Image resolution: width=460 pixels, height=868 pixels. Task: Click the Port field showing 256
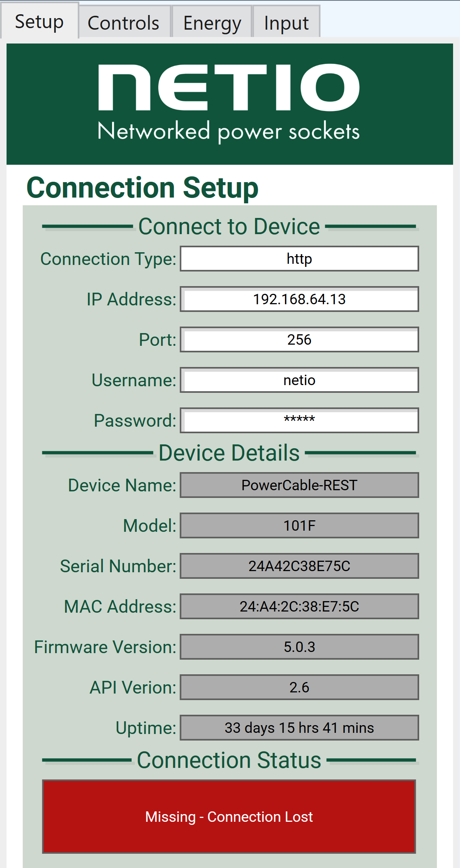pyautogui.click(x=299, y=340)
